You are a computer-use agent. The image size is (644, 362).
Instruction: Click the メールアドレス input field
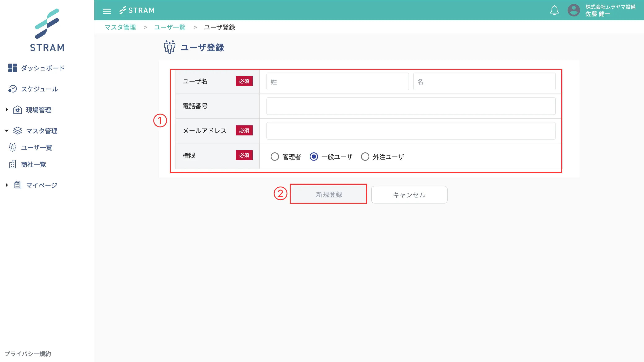click(411, 131)
